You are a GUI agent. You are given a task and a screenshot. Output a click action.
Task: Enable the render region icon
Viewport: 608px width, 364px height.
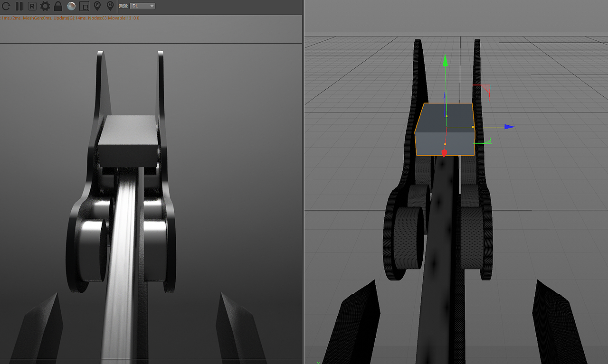pyautogui.click(x=84, y=6)
